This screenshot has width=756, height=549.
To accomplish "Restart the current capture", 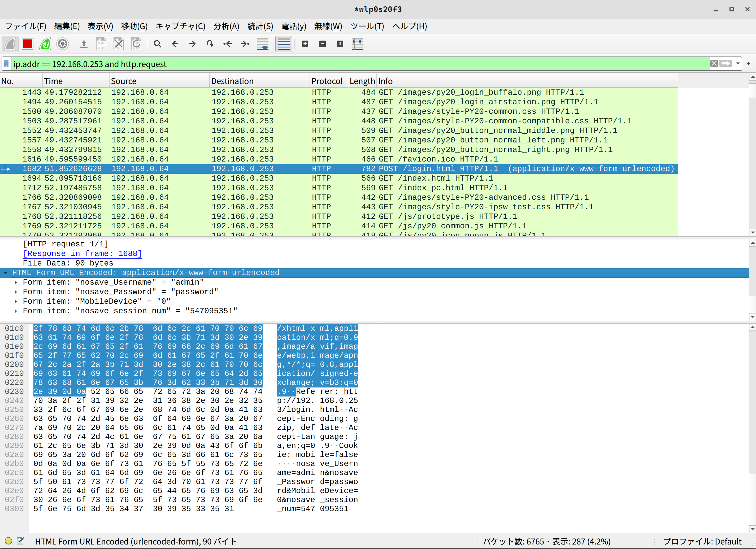I will [x=45, y=44].
